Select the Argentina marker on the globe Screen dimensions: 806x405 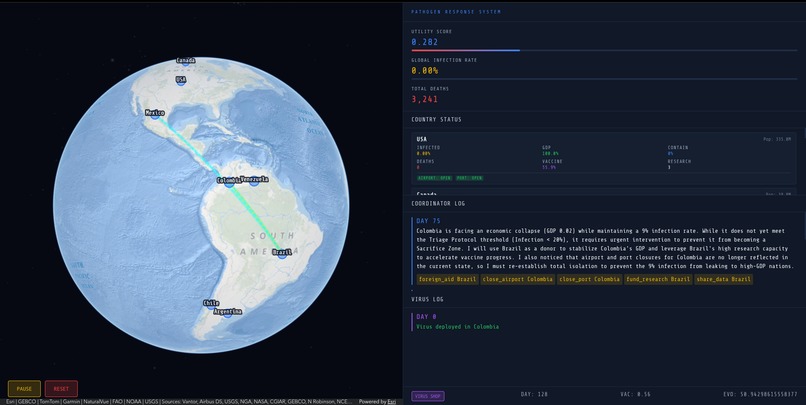(227, 312)
